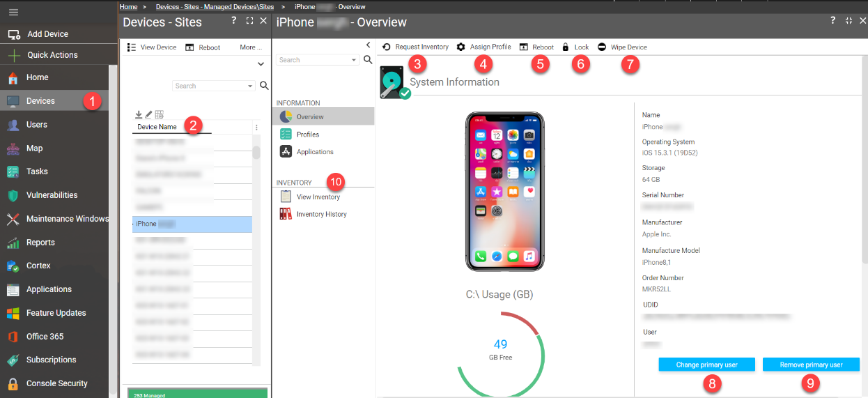Click the download/export icon above device list
This screenshot has width=868, height=398.
(x=139, y=114)
